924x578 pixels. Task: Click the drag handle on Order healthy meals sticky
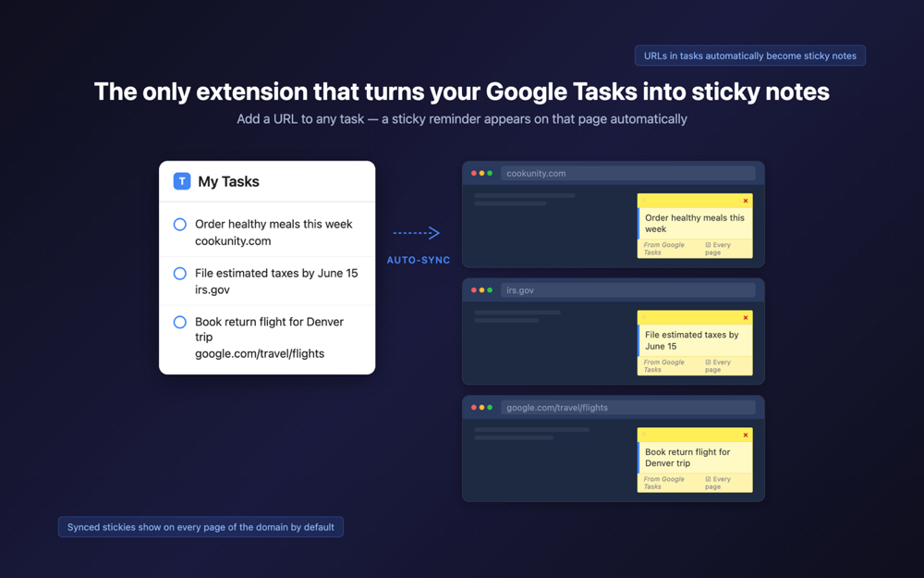(x=643, y=201)
